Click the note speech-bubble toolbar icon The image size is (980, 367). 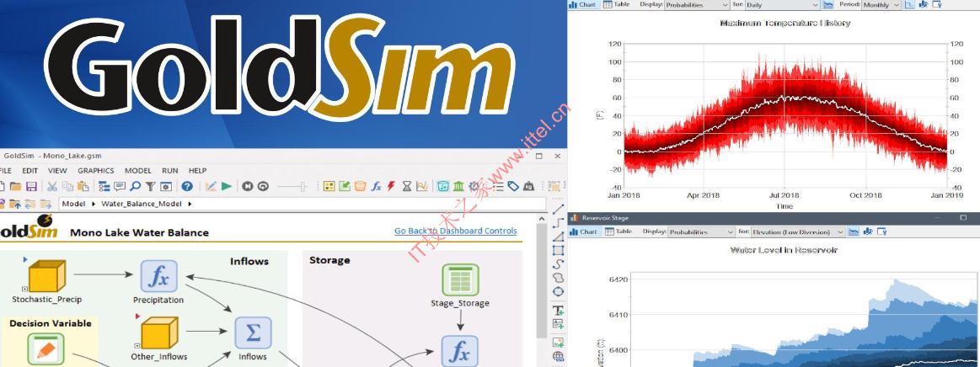pyautogui.click(x=120, y=186)
